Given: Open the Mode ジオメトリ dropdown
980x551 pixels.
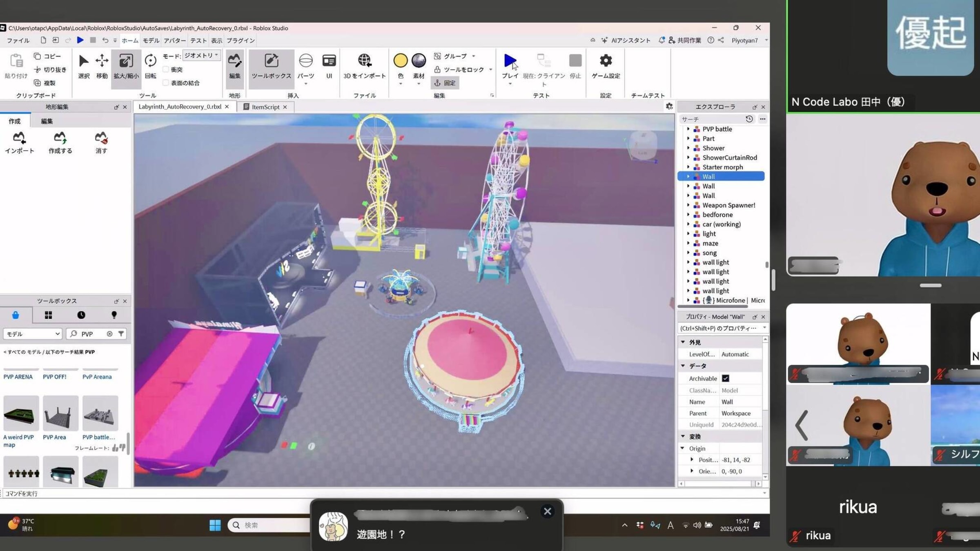Looking at the screenshot, I should click(202, 56).
